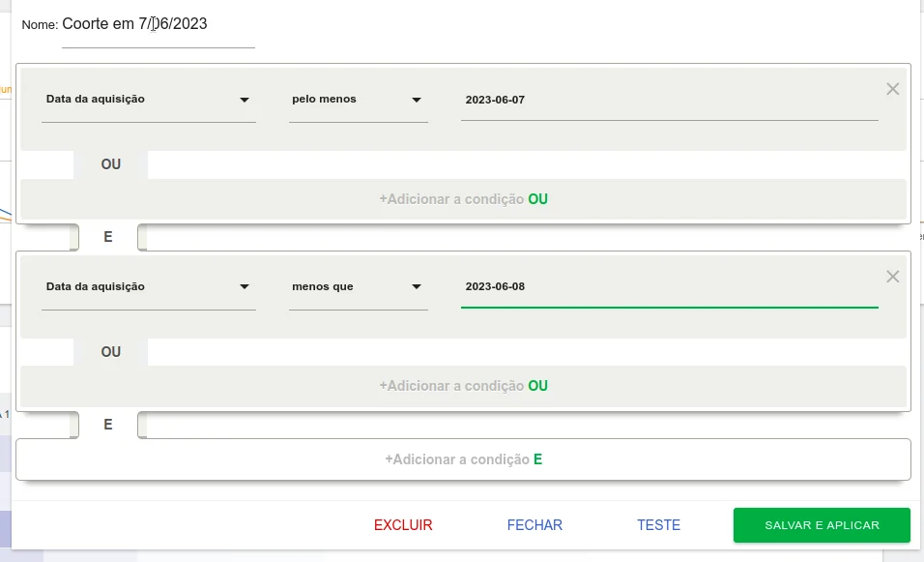Open the field dropdown beside "menos que"
The height and width of the screenshot is (562, 924).
148,287
